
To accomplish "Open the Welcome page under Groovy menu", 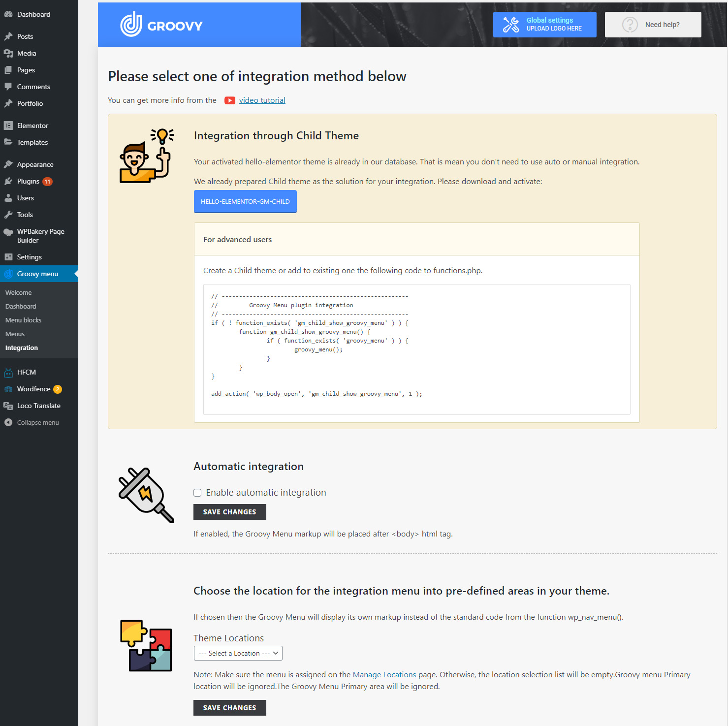I will [x=18, y=292].
